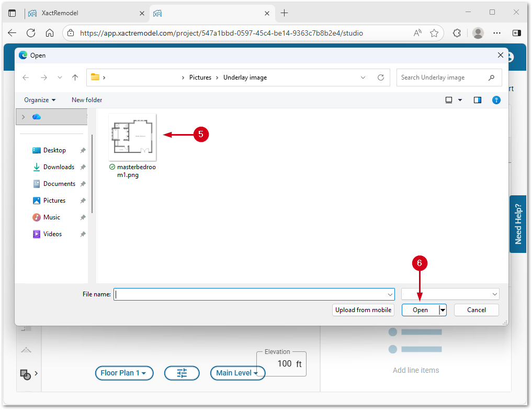Click browser page refresh icon

(31, 33)
